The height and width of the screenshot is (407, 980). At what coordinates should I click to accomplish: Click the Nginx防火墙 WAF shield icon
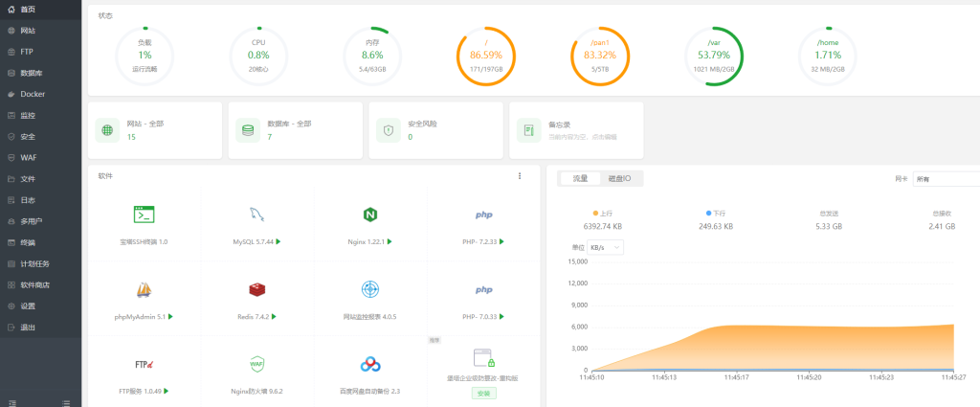(x=256, y=364)
